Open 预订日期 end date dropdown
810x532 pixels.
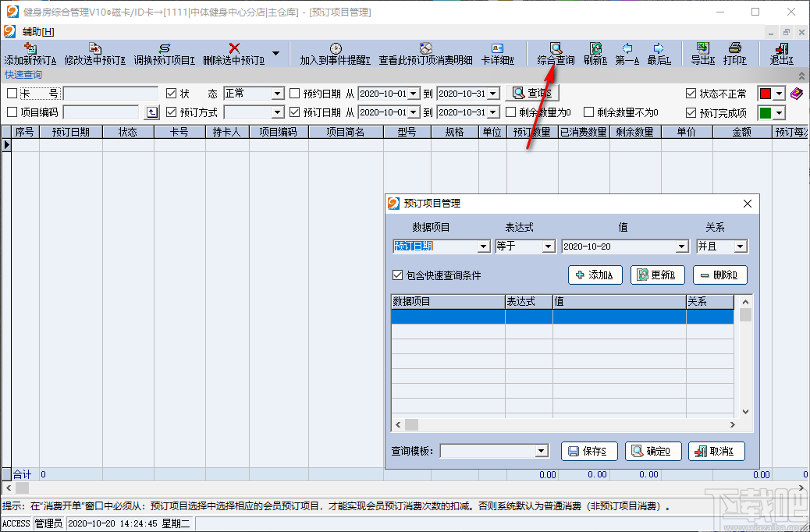coord(493,112)
